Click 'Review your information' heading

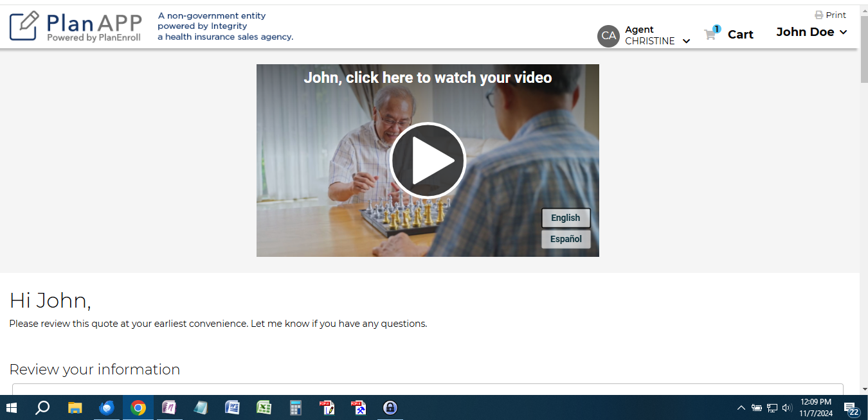pos(95,369)
